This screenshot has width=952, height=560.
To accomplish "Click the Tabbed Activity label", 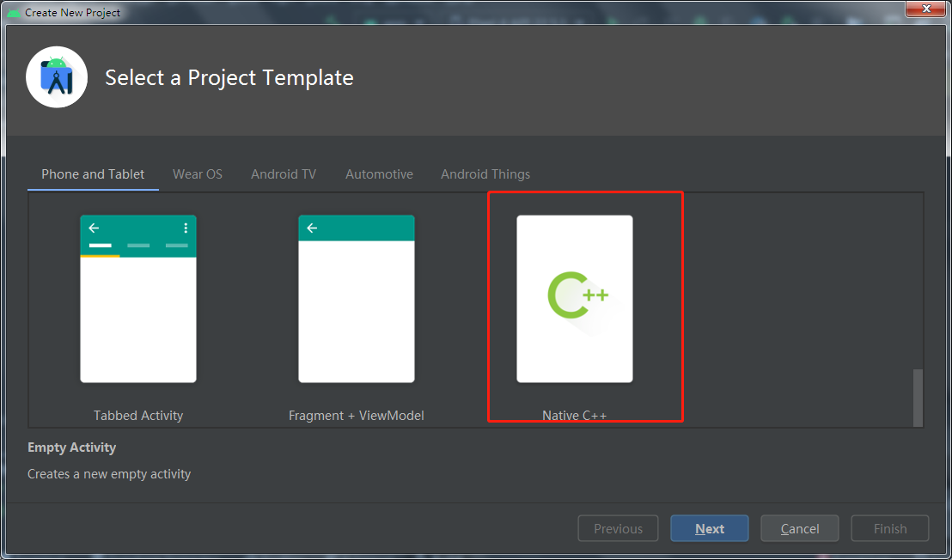I will [x=138, y=416].
